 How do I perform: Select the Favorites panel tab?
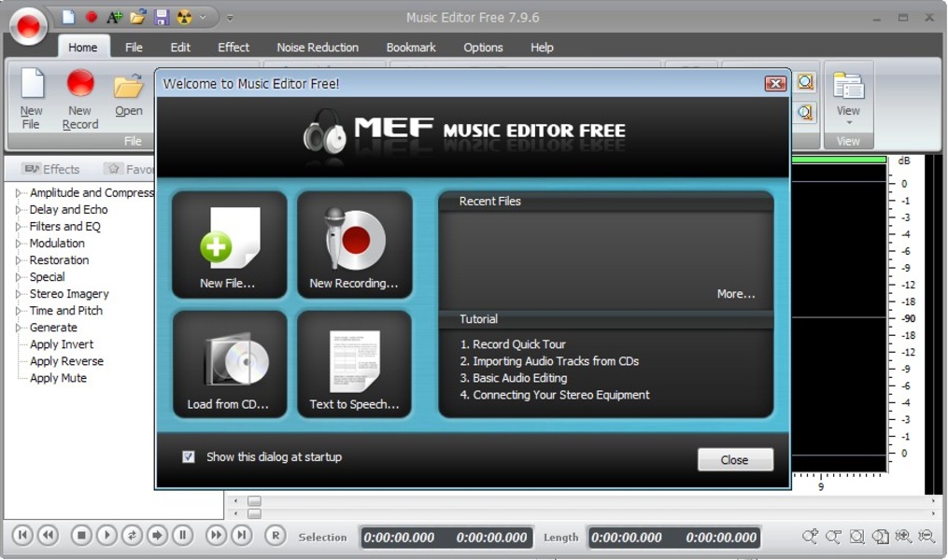(129, 169)
